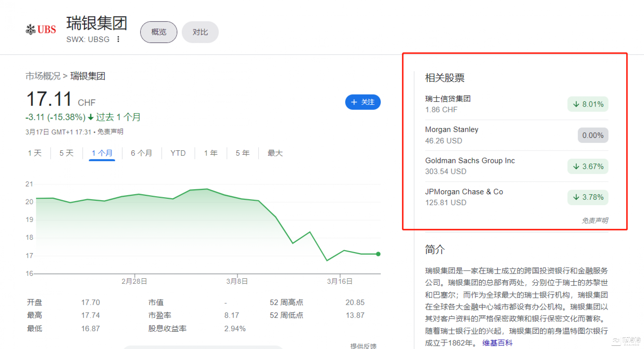Viewport: 644px width, 349px height.
Task: Click JPMorgan Chase 3.78% change badge
Action: point(588,197)
